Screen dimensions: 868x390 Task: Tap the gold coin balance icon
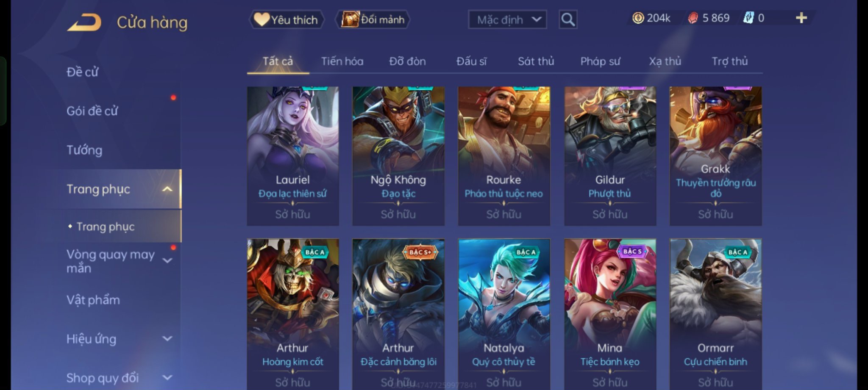(638, 18)
